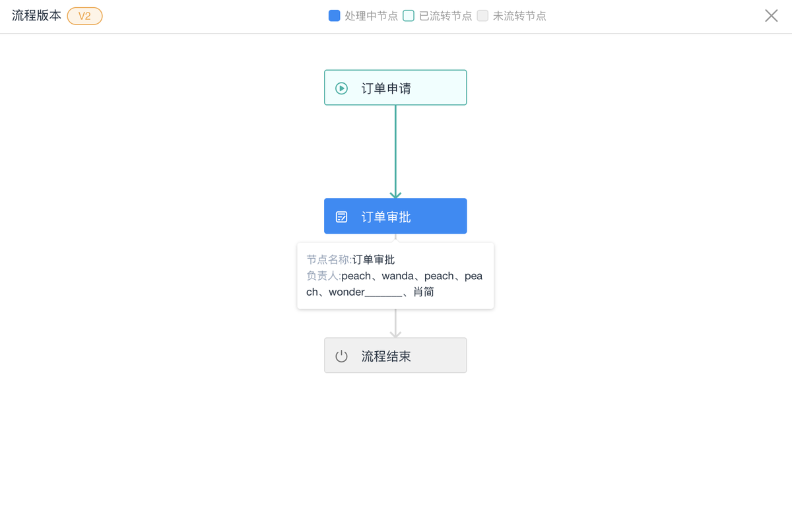
Task: Click the 流程版本 title text
Action: [x=36, y=16]
